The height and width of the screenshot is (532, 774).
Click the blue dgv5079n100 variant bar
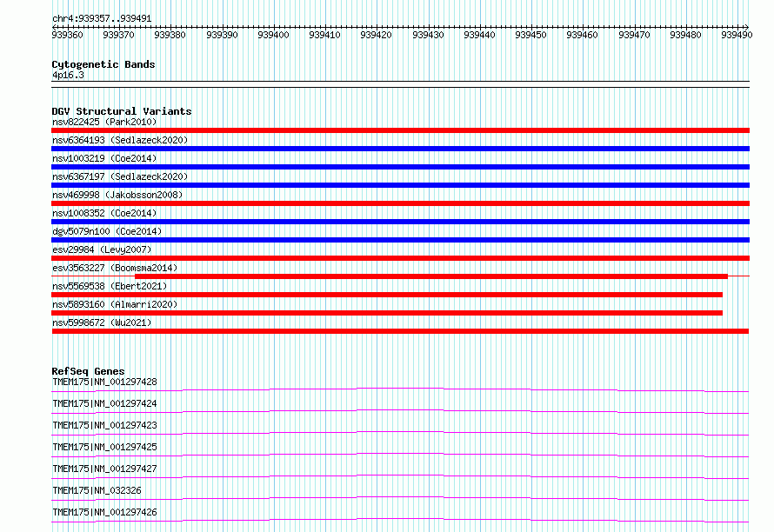coord(400,240)
